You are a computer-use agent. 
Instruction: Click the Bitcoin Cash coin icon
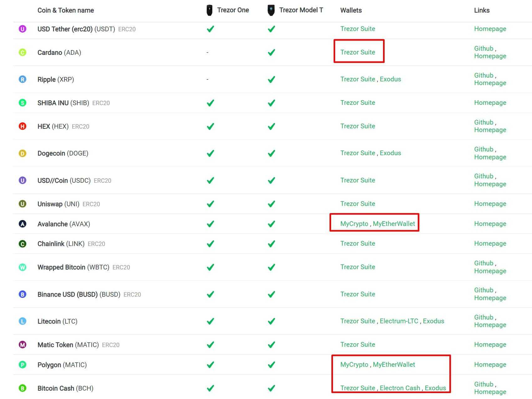[x=22, y=388]
